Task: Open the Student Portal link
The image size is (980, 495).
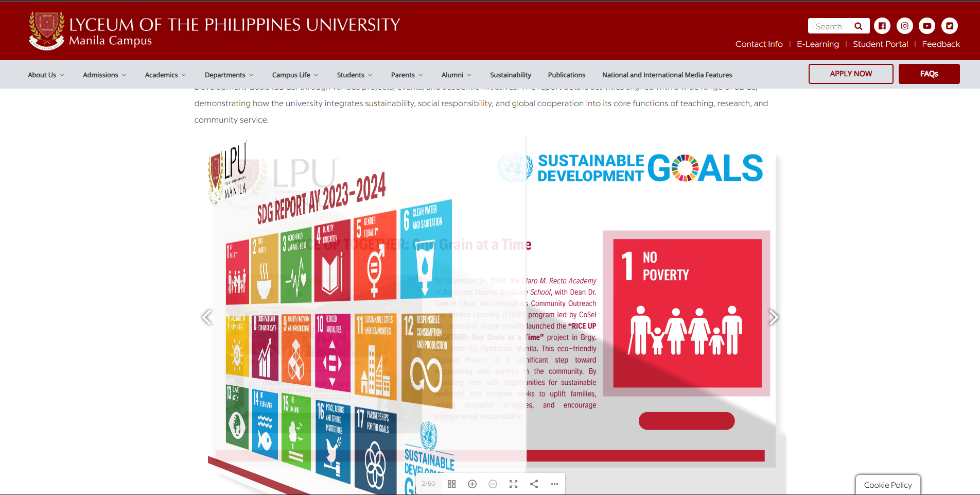Action: coord(880,44)
